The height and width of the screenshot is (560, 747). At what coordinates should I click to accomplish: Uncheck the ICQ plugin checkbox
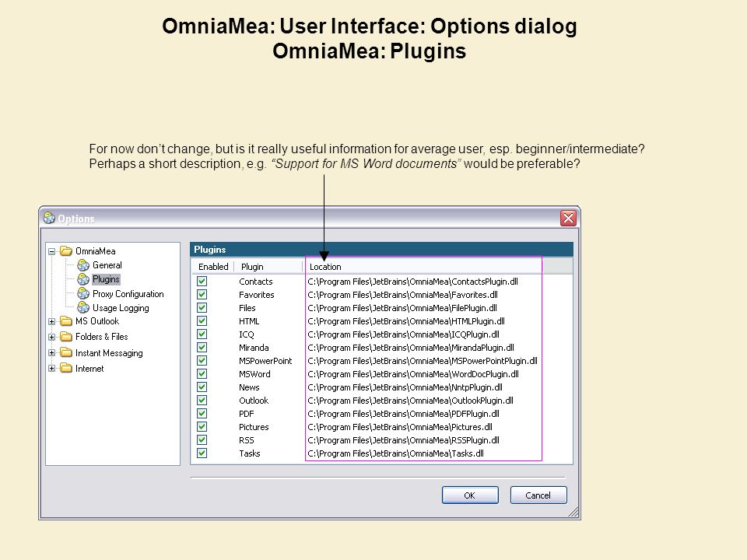coord(202,334)
